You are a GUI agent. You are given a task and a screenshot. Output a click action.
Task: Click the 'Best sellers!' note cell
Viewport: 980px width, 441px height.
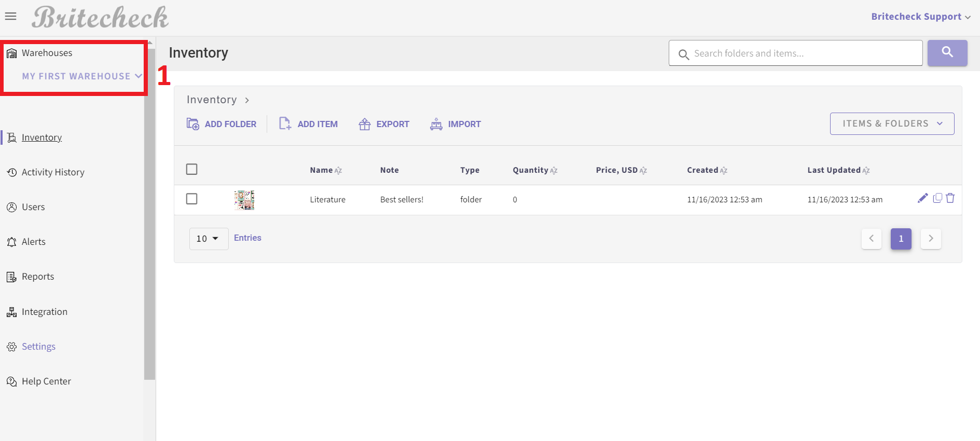pyautogui.click(x=402, y=200)
